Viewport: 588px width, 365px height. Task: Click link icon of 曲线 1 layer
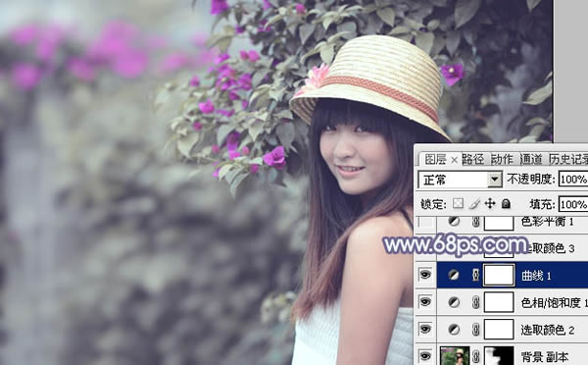tap(475, 276)
